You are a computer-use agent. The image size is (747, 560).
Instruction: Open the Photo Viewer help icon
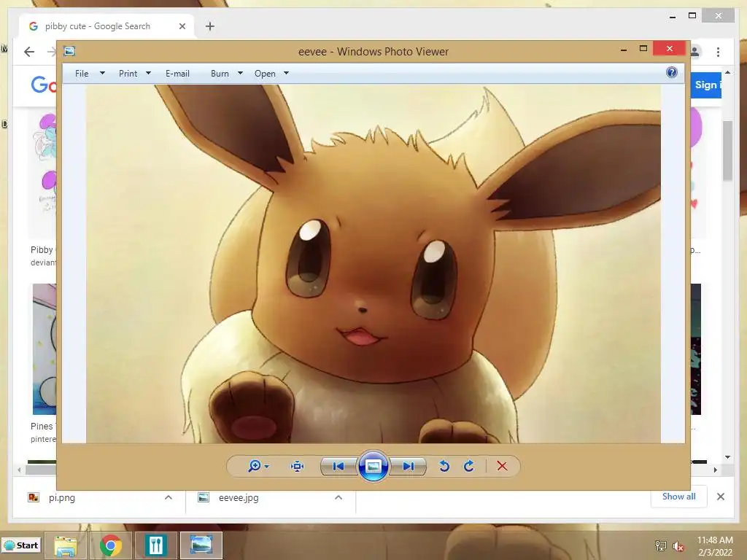[672, 72]
